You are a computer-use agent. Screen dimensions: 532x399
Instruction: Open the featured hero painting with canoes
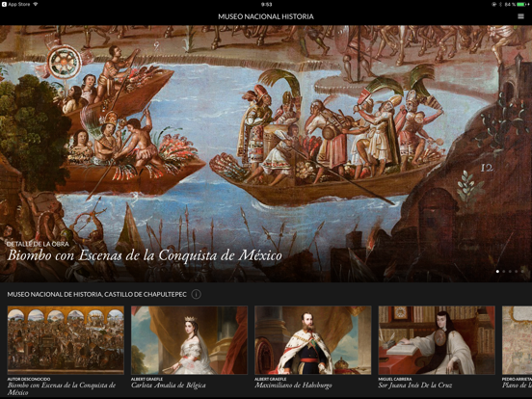pyautogui.click(x=266, y=153)
